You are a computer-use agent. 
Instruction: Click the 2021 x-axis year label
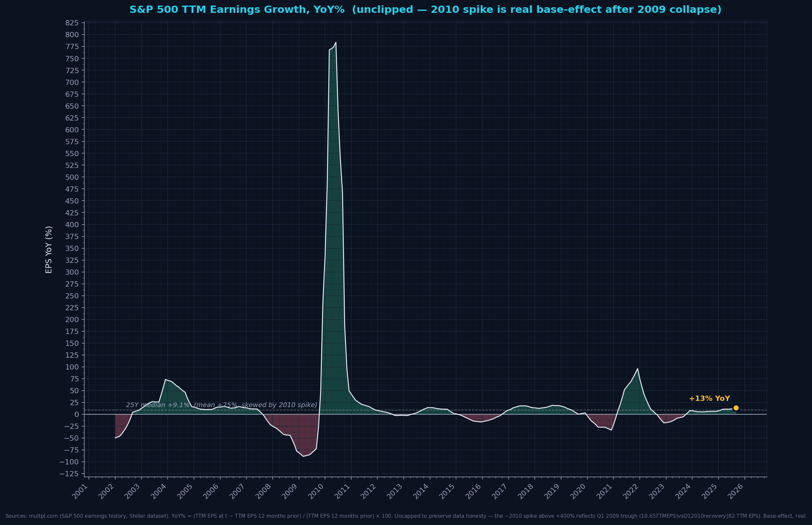tap(604, 492)
